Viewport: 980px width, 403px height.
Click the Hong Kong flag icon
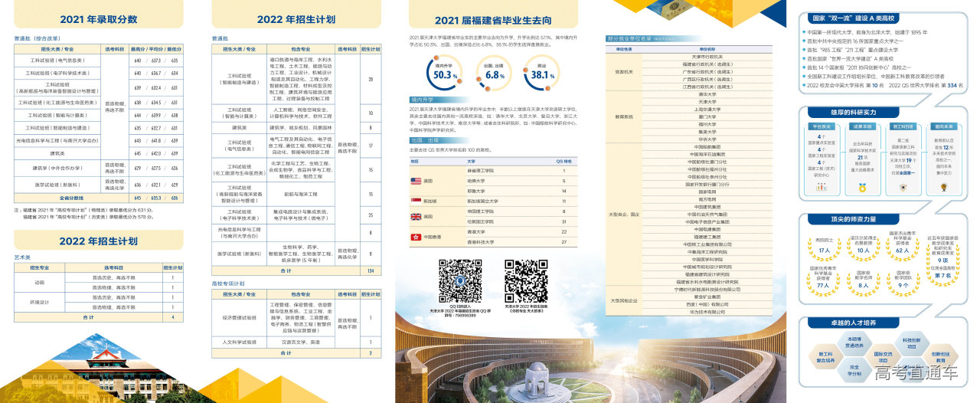pyautogui.click(x=416, y=237)
